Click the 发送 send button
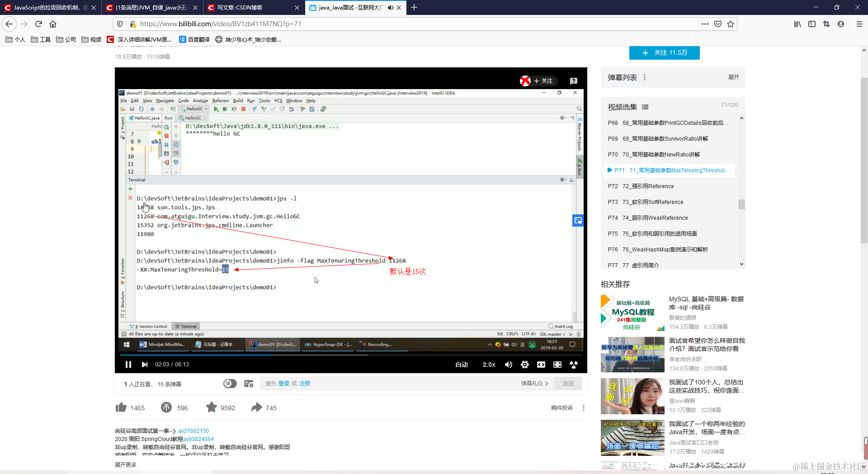The height and width of the screenshot is (474, 868). click(x=568, y=384)
